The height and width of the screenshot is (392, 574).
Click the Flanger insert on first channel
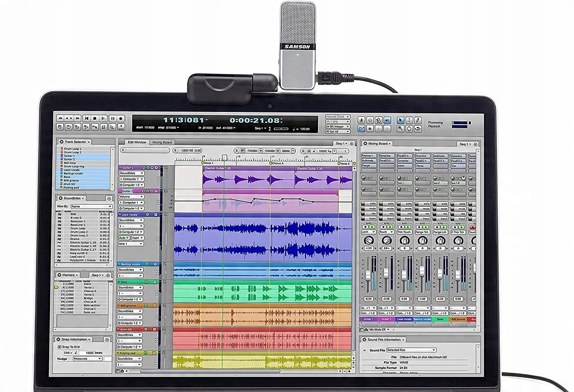(369, 166)
